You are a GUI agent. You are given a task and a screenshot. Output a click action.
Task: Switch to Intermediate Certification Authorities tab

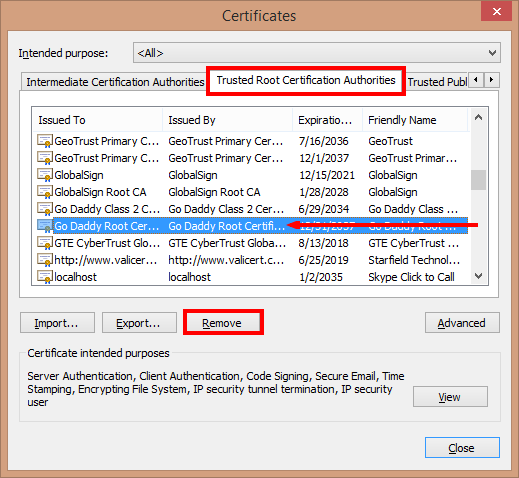point(115,82)
